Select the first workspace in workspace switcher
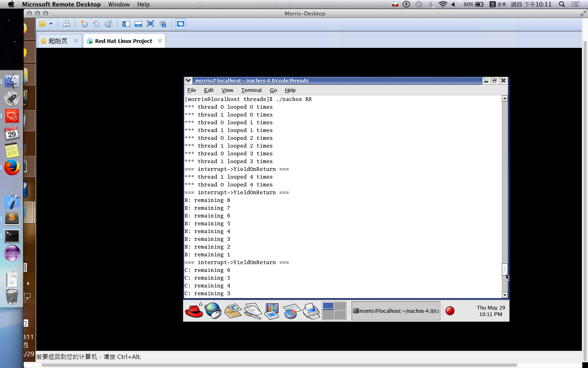The height and width of the screenshot is (368, 588). 328,306
